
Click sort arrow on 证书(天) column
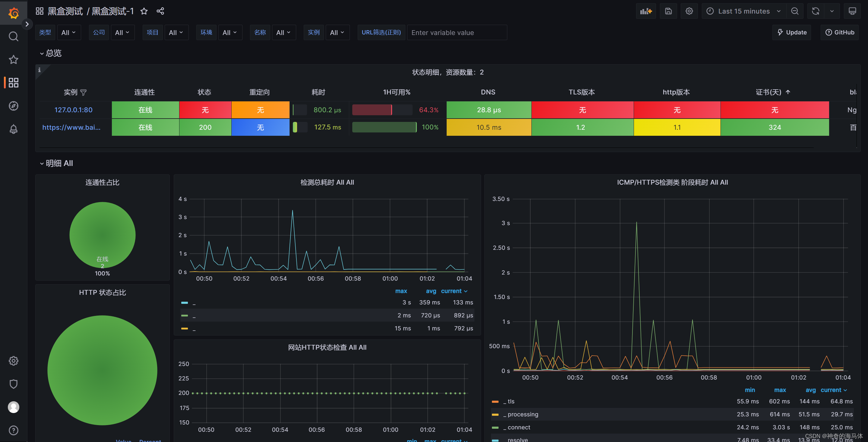click(788, 92)
